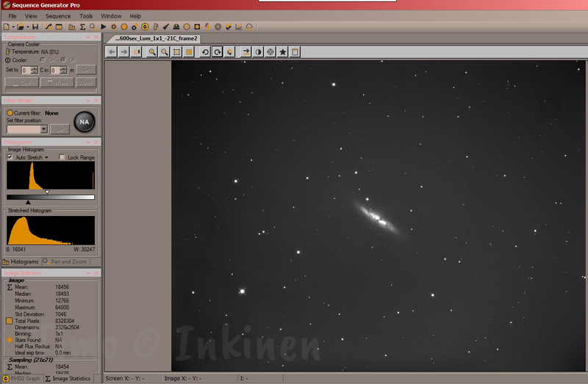The image size is (588, 384).
Task: Click the white point histogram slider marker
Action: click(47, 192)
